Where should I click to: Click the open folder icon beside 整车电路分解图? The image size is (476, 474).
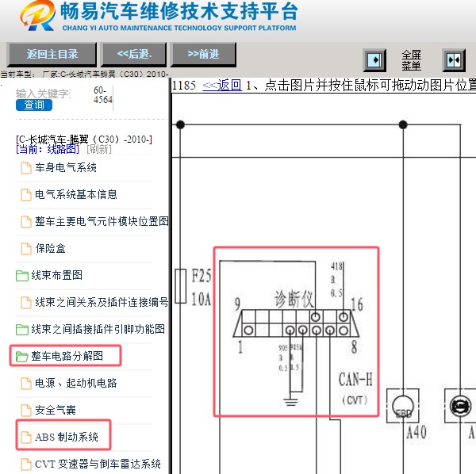[22, 357]
